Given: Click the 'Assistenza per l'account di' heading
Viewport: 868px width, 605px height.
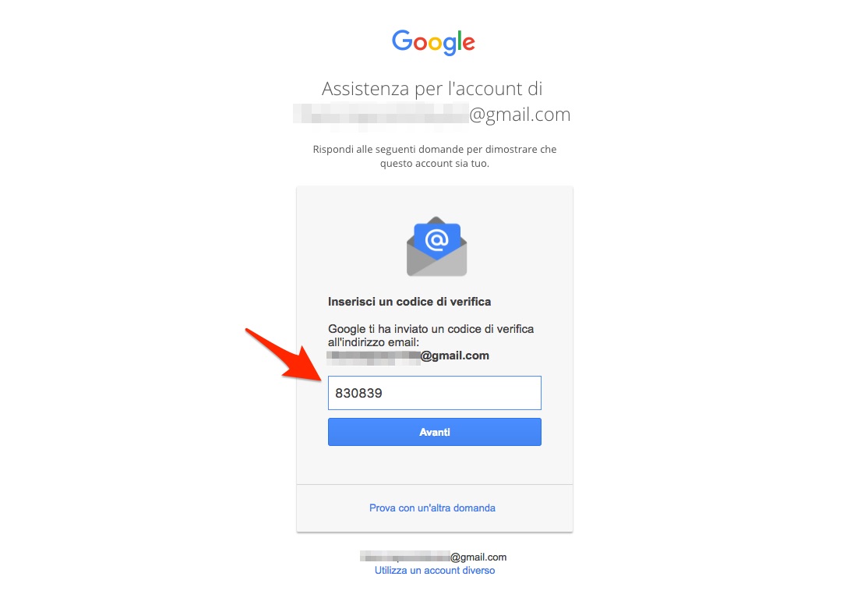Looking at the screenshot, I should 432,89.
